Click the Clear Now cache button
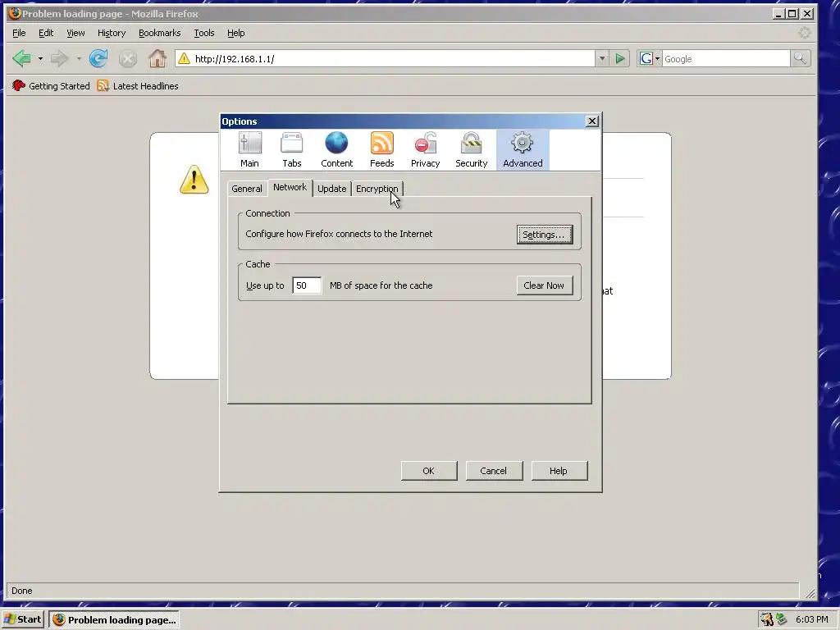840x630 pixels. pos(545,285)
